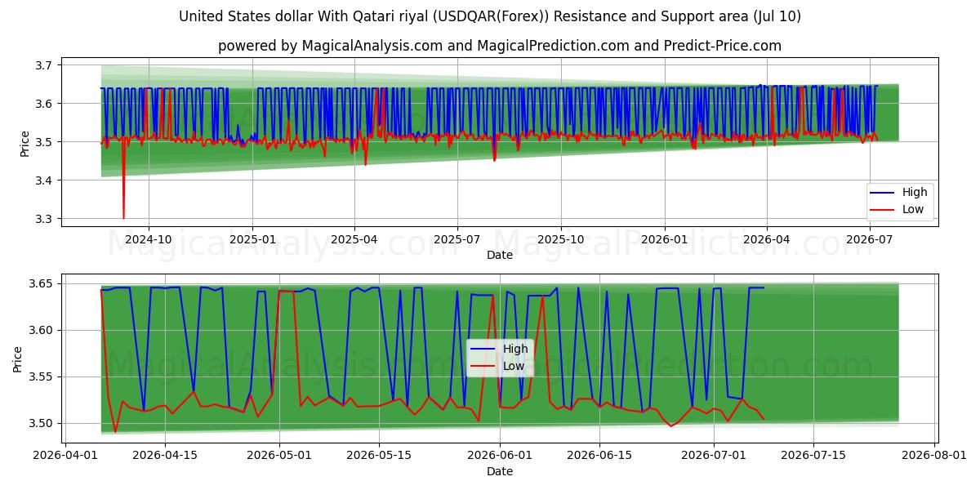Click the '3.65' price tick on the bottom chart

coord(42,284)
